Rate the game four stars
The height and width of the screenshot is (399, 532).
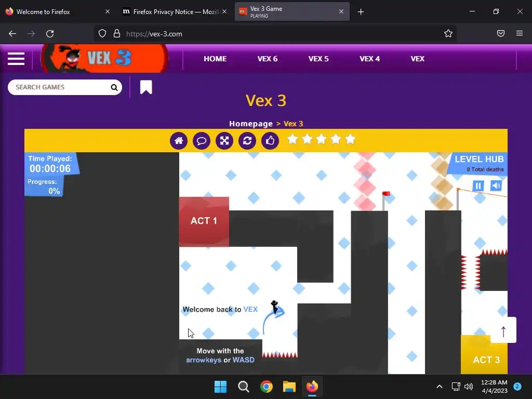click(x=336, y=139)
